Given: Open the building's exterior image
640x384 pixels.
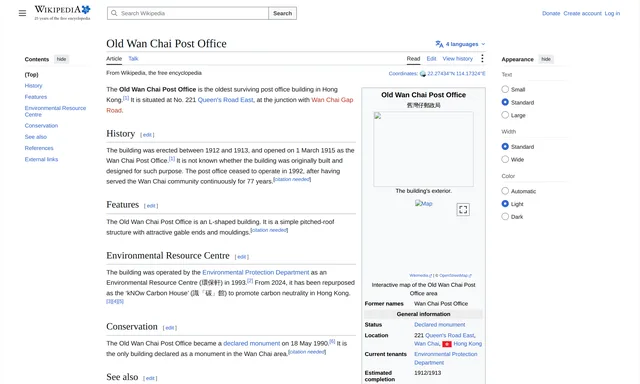Looking at the screenshot, I should [423, 149].
